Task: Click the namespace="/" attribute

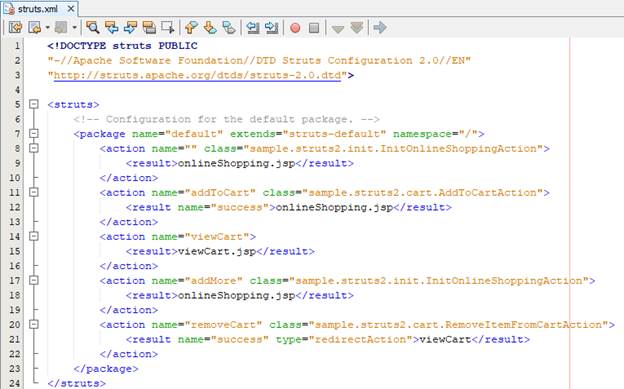Action: [435, 134]
